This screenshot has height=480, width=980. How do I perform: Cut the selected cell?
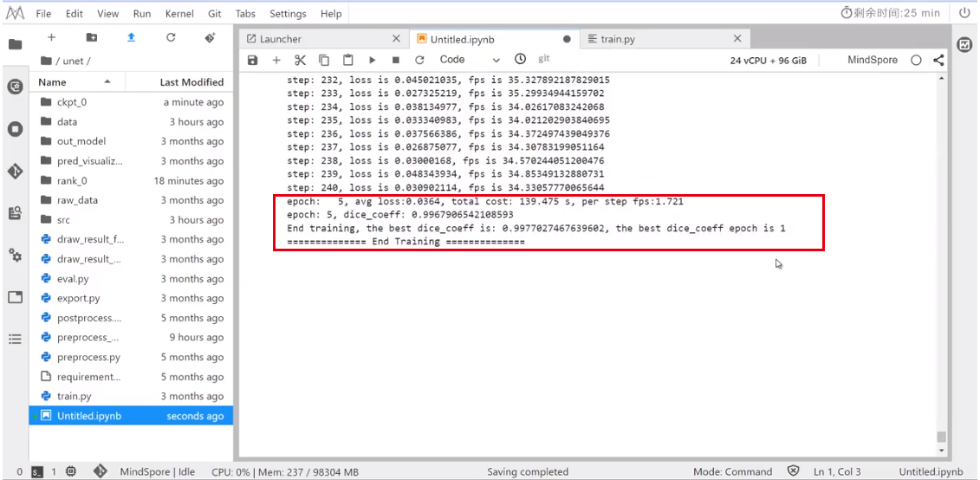pyautogui.click(x=300, y=60)
